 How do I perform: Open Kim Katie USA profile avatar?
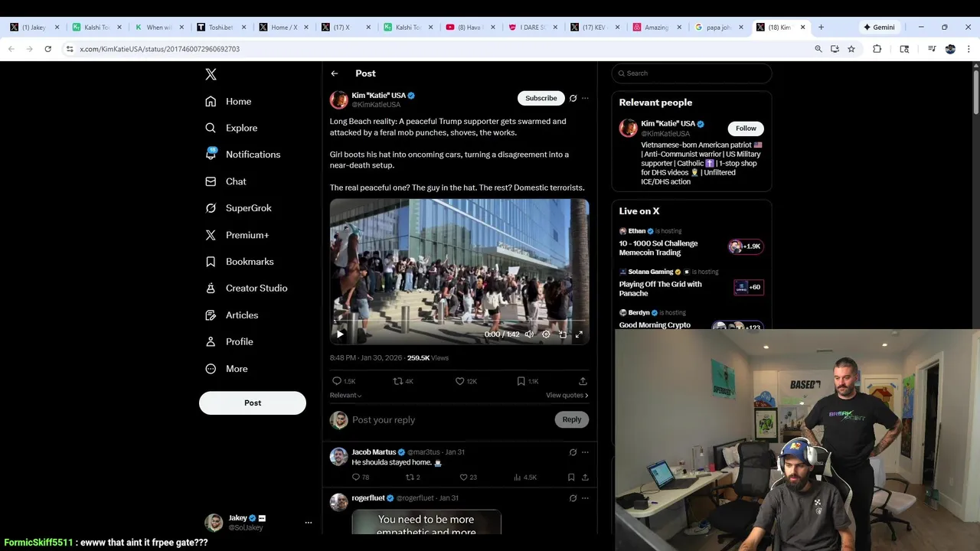(x=338, y=100)
